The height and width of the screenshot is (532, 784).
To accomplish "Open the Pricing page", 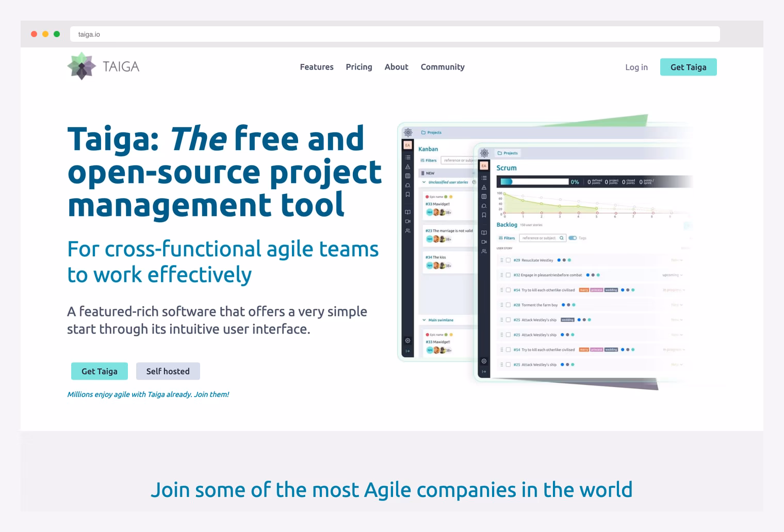I will 359,67.
